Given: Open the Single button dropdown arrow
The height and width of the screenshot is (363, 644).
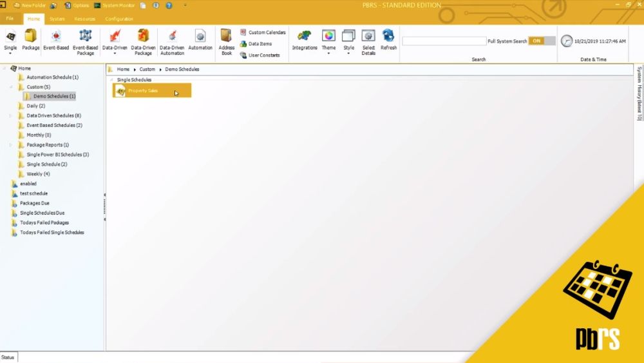Looking at the screenshot, I should pos(10,54).
